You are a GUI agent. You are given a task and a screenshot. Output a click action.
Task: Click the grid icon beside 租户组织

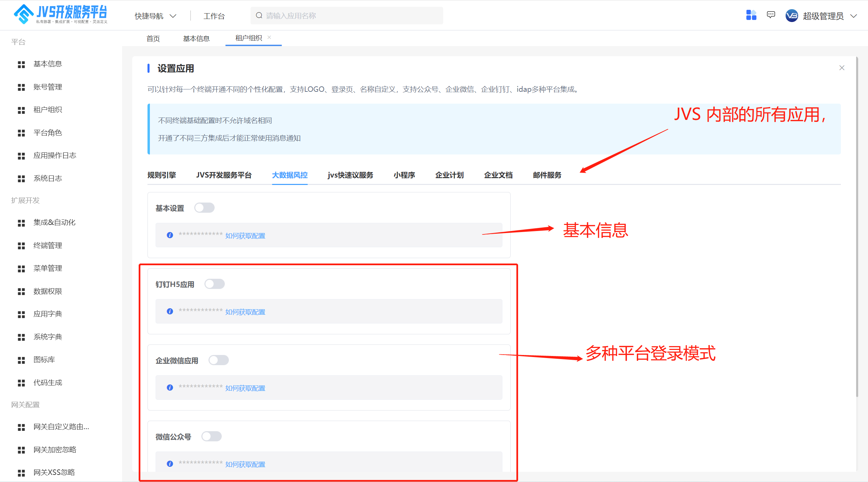click(x=21, y=110)
